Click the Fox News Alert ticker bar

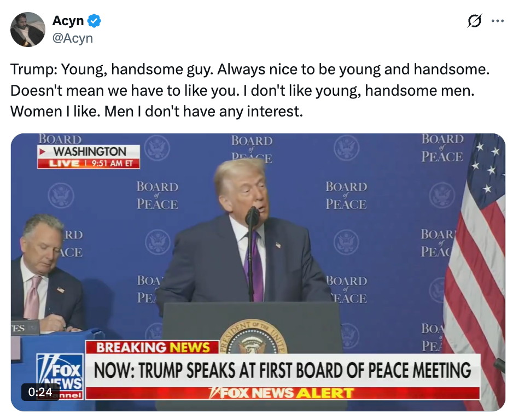point(283,393)
